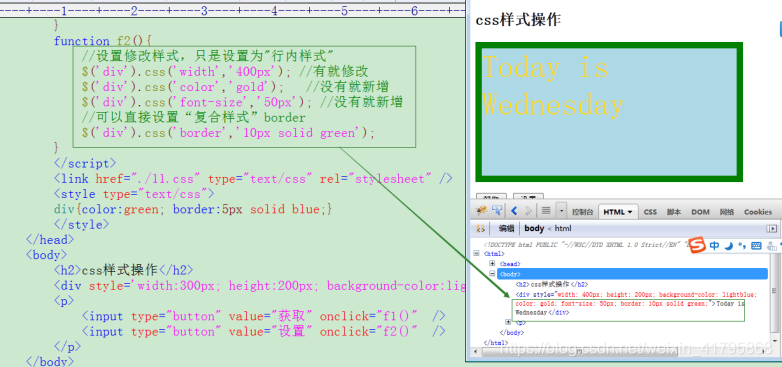Open the Firebug panel list icon
This screenshot has height=367, width=782.
pos(546,211)
